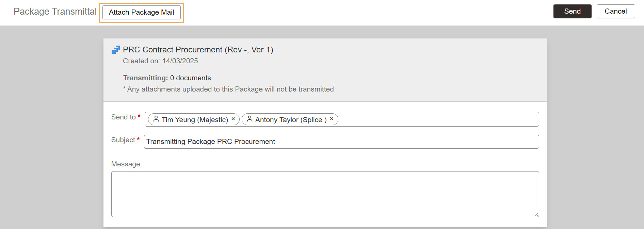The width and height of the screenshot is (644, 229).
Task: Cancel the package transmittal
Action: click(615, 11)
